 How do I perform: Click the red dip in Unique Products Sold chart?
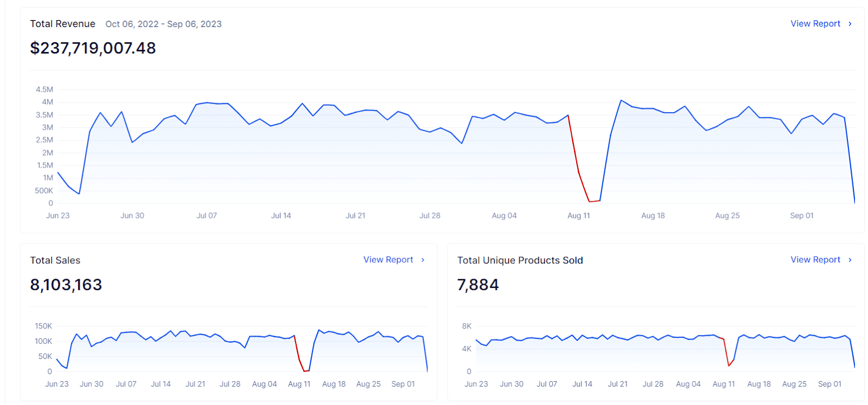pyautogui.click(x=725, y=352)
